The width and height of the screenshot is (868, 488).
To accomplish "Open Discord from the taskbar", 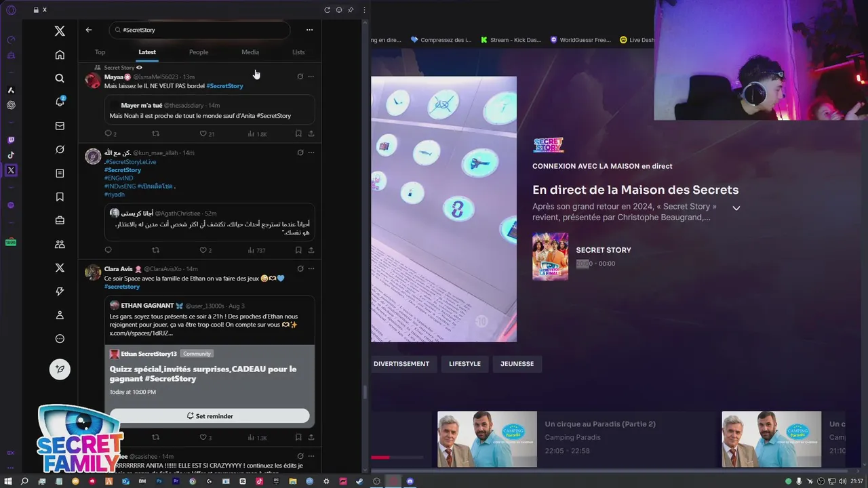I will click(410, 481).
